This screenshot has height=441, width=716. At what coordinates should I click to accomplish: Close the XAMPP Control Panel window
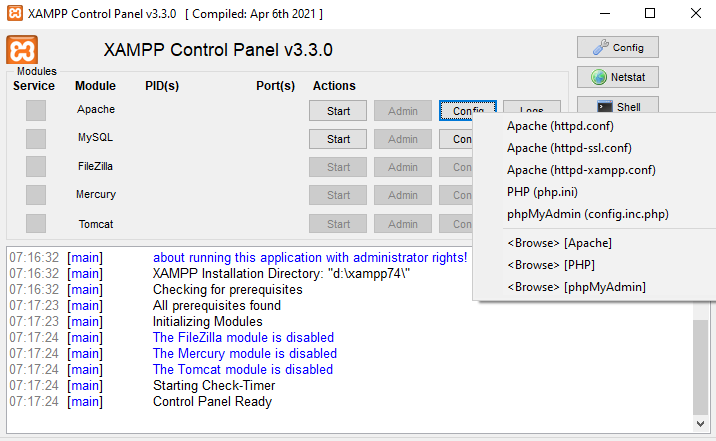tap(695, 13)
